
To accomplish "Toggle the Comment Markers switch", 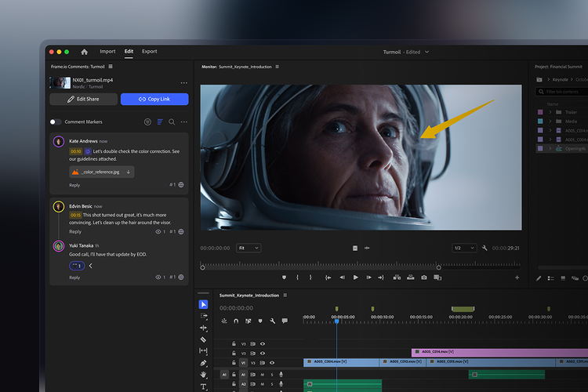I will (56, 122).
